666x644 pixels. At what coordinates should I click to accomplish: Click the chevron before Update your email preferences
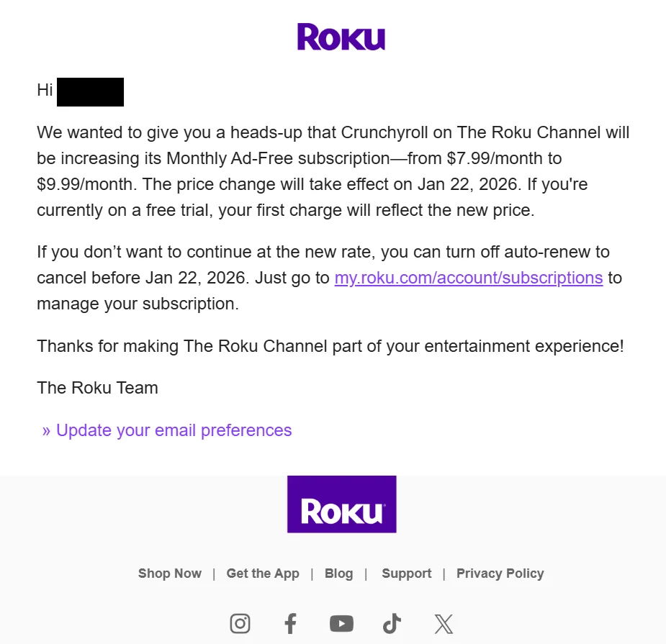[45, 430]
